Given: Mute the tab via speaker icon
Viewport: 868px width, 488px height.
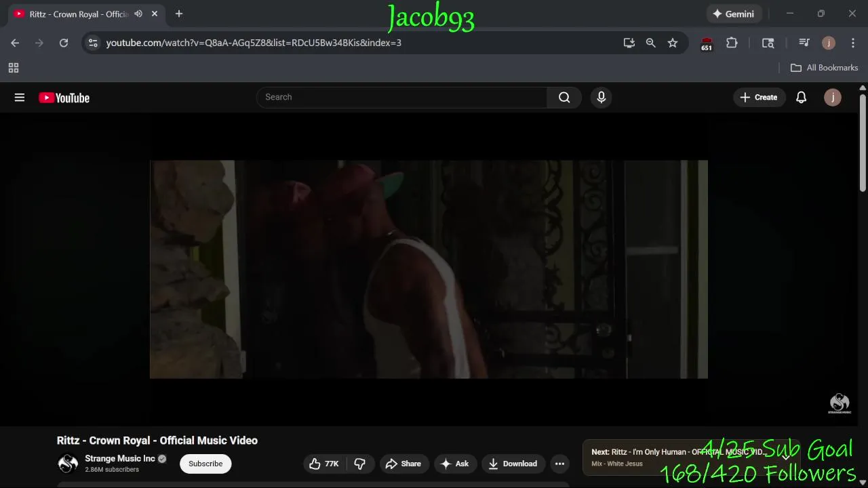Looking at the screenshot, I should (x=138, y=14).
